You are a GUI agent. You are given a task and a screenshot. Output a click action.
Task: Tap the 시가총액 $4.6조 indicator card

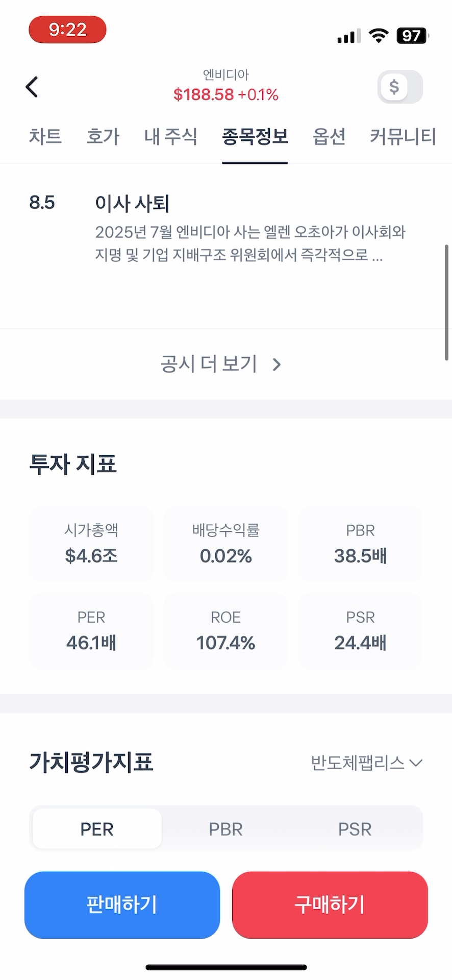click(91, 544)
